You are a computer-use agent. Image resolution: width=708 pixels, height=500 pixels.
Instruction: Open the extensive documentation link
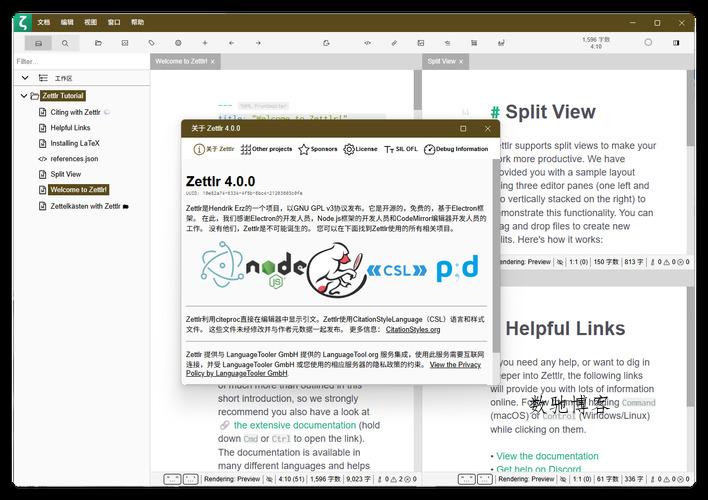point(295,425)
